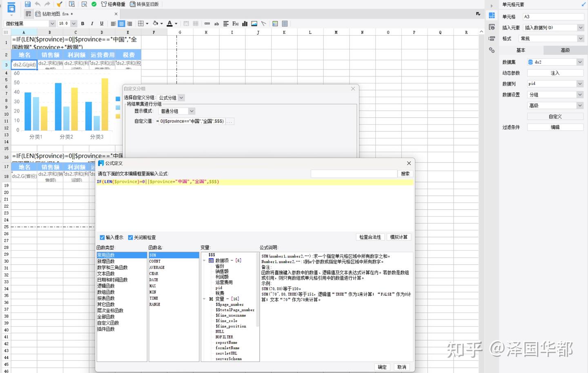The image size is (588, 373).
Task: Click the 检查合法性 button
Action: tap(370, 237)
